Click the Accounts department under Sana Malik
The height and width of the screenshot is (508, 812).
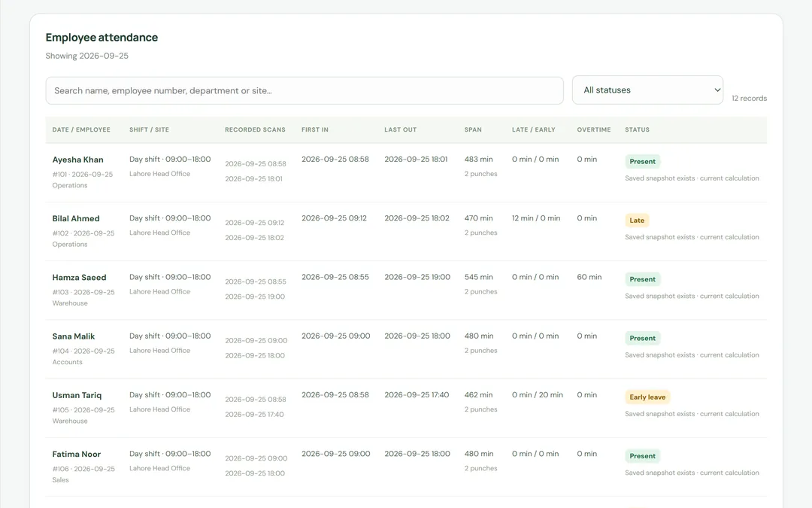pos(68,362)
